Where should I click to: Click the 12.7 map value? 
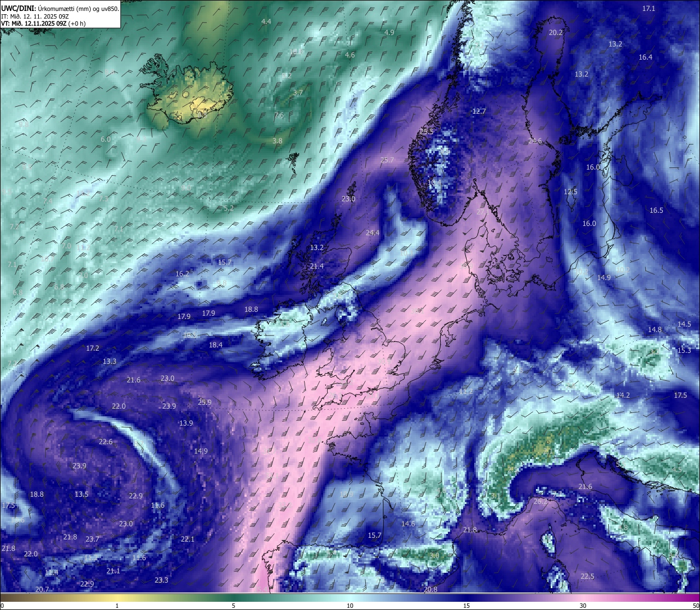point(479,112)
